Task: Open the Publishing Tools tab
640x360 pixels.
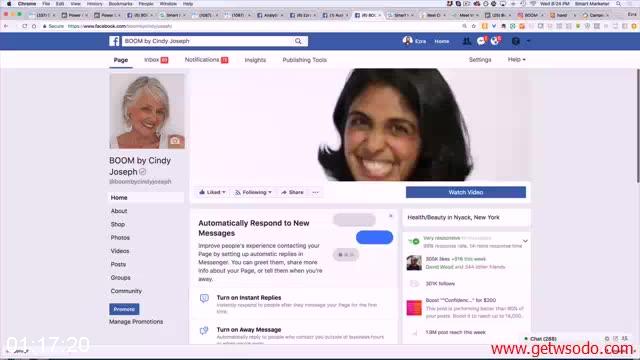Action: (304, 60)
